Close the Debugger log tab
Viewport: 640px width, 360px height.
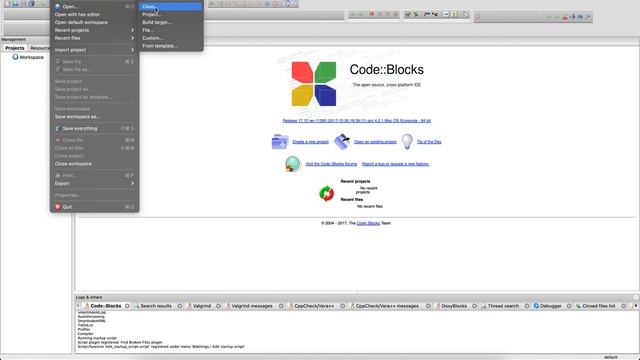pyautogui.click(x=569, y=306)
